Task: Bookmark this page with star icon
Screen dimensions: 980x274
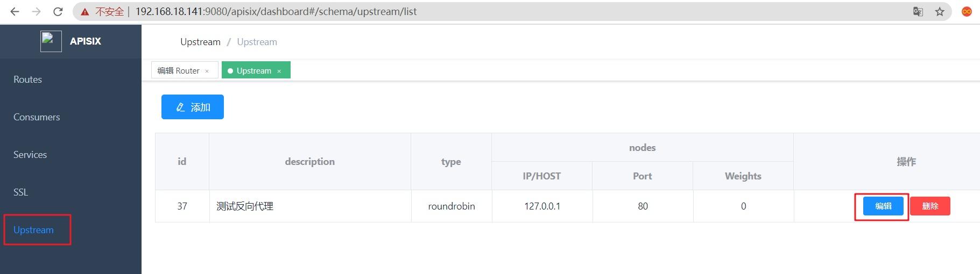Action: click(940, 12)
